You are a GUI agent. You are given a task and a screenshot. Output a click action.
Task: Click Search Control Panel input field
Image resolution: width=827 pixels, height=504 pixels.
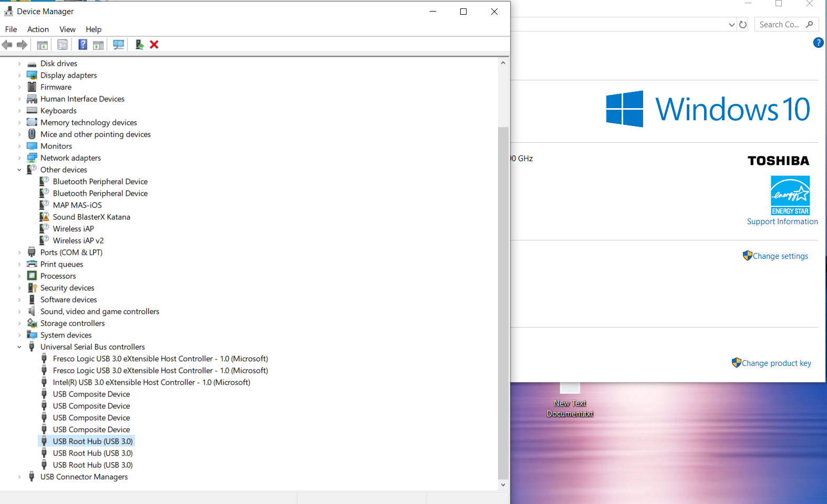pyautogui.click(x=786, y=25)
